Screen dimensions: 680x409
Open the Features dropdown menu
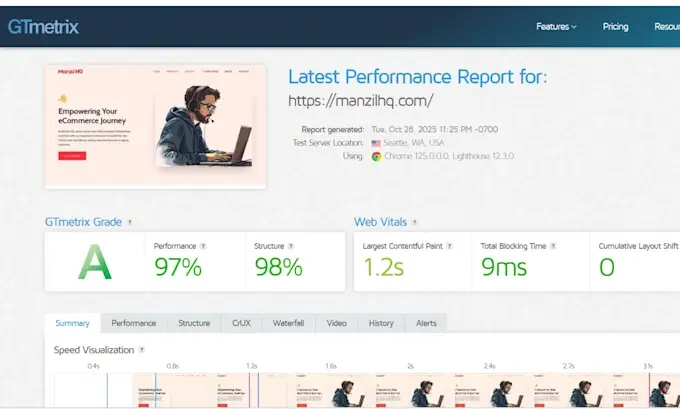[x=556, y=27]
